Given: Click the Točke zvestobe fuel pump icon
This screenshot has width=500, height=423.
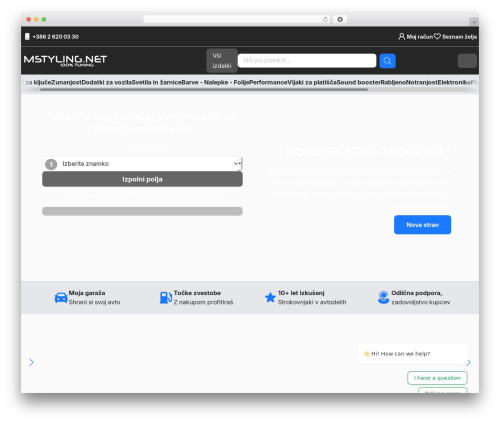Looking at the screenshot, I should (x=166, y=297).
